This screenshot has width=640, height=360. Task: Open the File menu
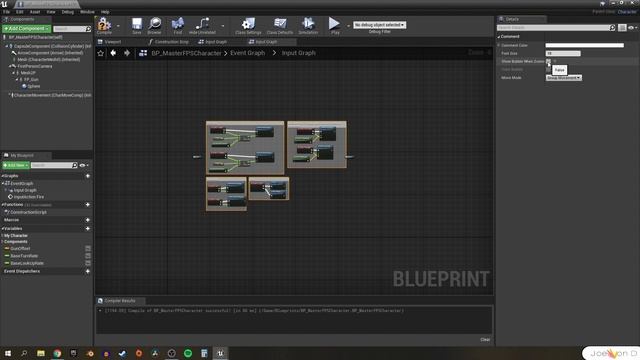(x=7, y=12)
